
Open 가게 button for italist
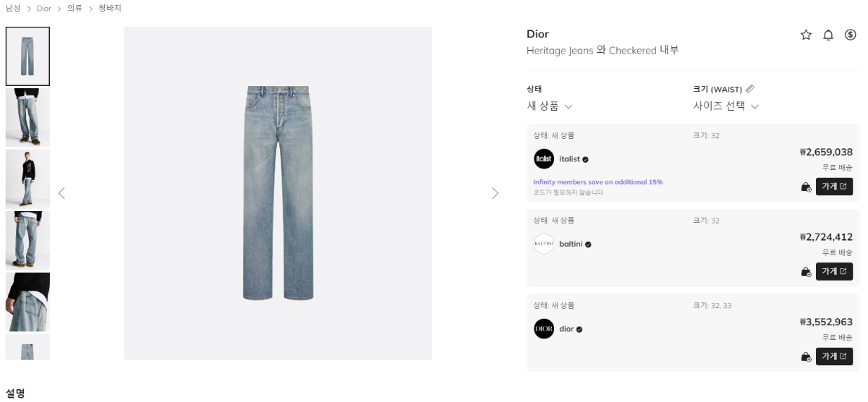pos(834,187)
